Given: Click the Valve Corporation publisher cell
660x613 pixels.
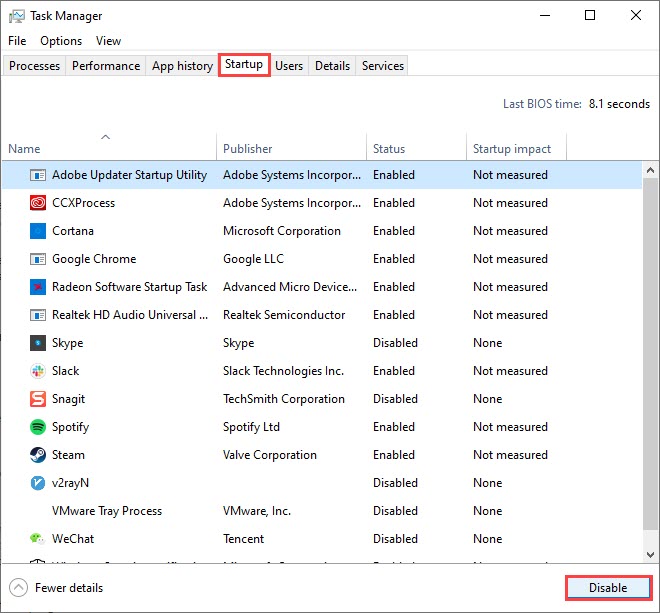Looking at the screenshot, I should point(270,455).
